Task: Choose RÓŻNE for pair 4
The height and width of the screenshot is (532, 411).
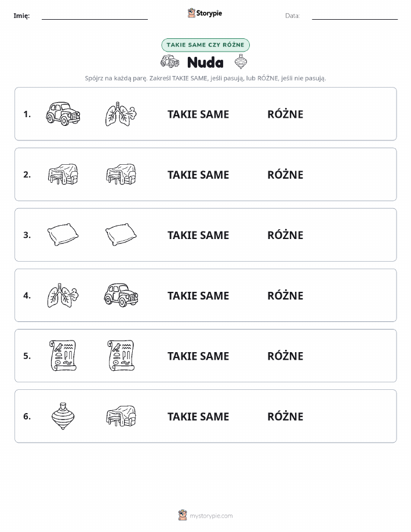Action: 285,295
